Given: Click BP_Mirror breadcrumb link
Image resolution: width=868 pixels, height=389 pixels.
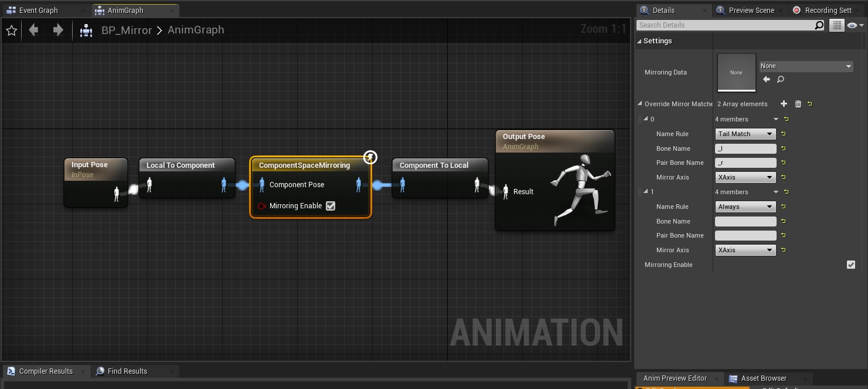Looking at the screenshot, I should point(127,30).
